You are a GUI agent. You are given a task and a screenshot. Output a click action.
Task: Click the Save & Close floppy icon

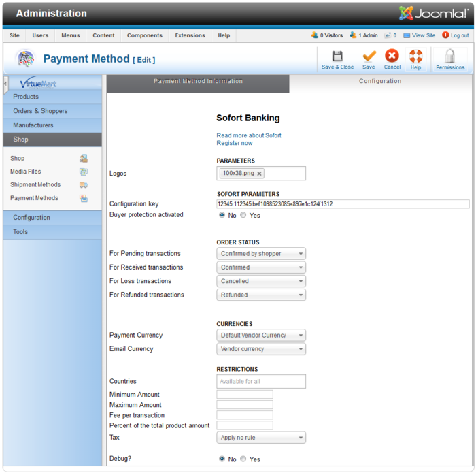(x=337, y=56)
